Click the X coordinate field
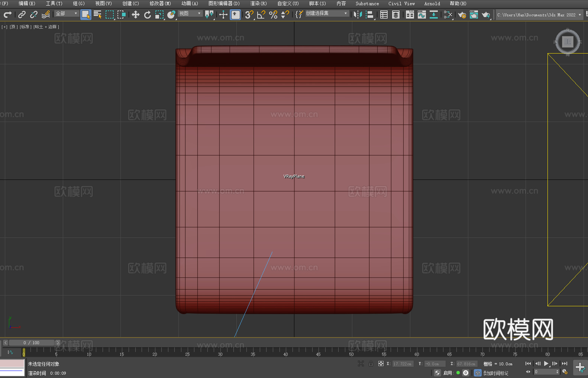588x378 pixels. (403, 364)
